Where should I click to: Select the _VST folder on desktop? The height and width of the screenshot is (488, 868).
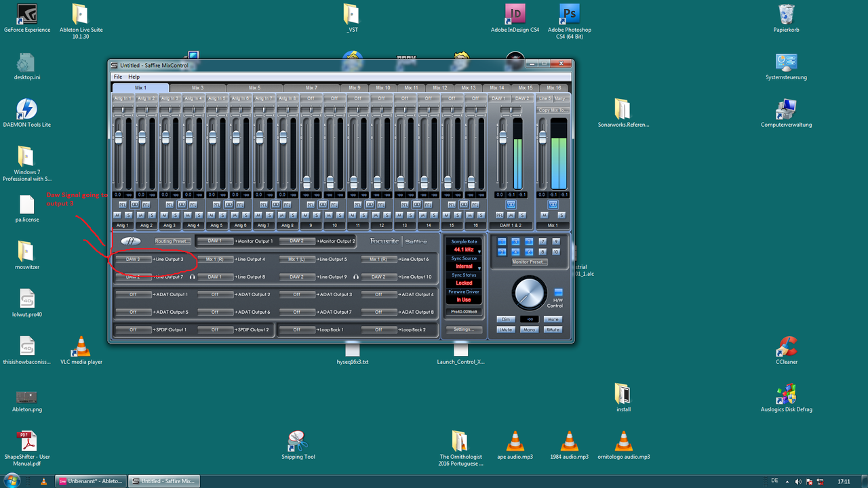click(351, 19)
